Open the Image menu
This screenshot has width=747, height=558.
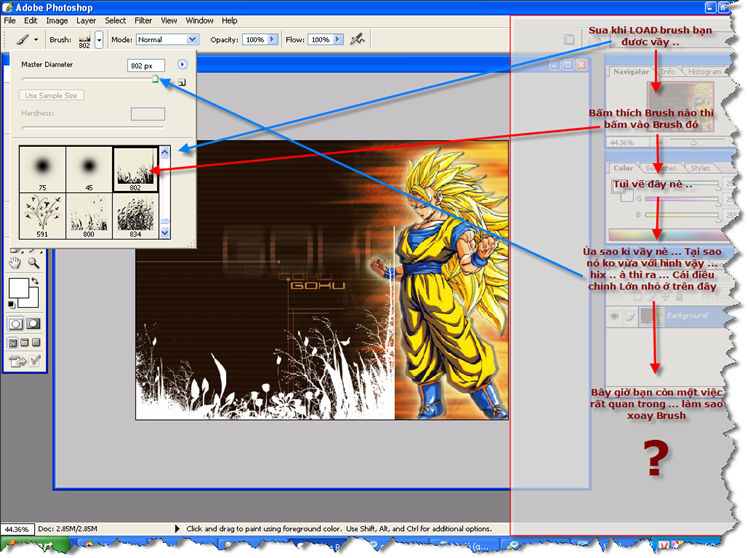pos(57,20)
